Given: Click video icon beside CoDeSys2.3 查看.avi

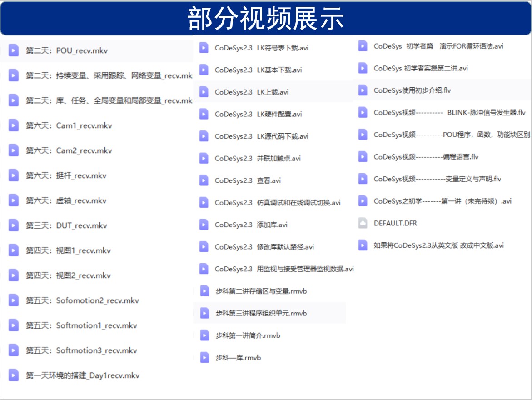Looking at the screenshot, I should pos(204,180).
